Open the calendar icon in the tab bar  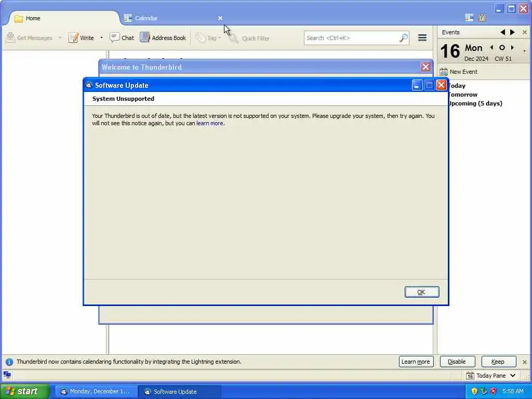click(469, 18)
